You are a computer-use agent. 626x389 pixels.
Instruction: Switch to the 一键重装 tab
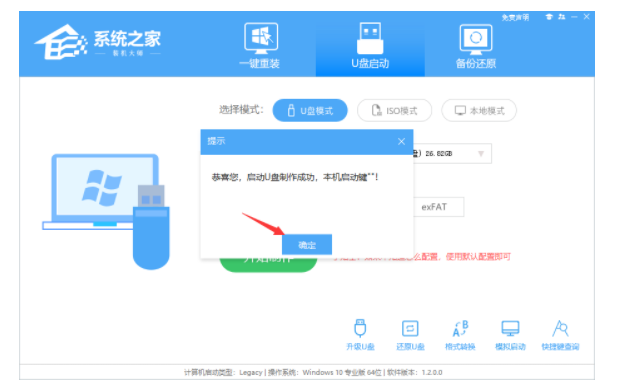pyautogui.click(x=260, y=46)
